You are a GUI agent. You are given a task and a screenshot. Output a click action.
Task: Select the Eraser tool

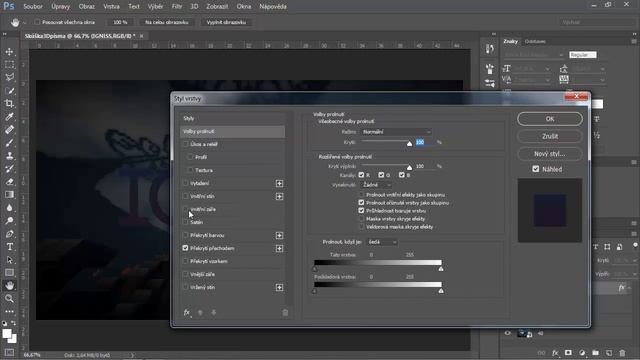point(9,182)
